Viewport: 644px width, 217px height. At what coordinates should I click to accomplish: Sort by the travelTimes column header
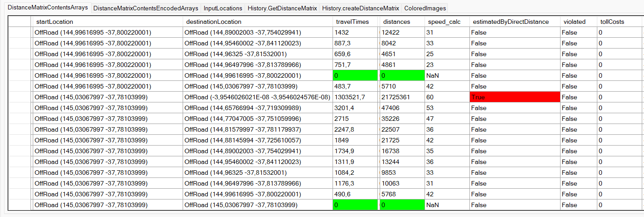pyautogui.click(x=355, y=22)
